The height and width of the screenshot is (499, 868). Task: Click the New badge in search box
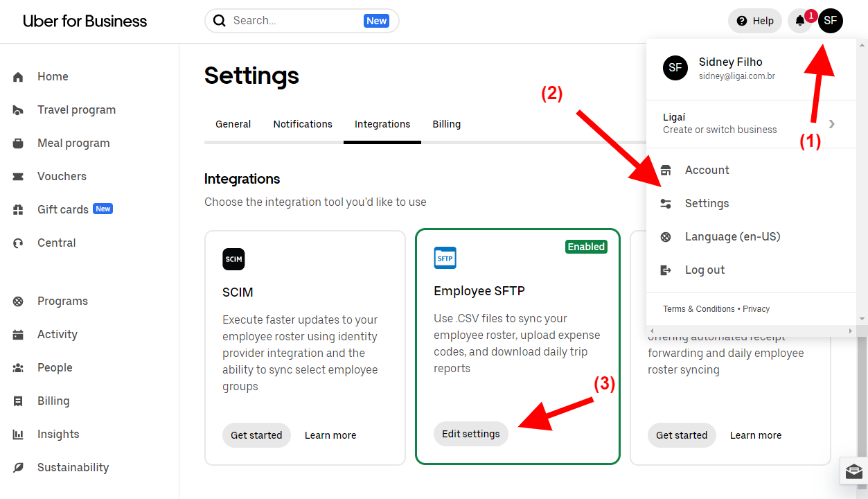(376, 21)
